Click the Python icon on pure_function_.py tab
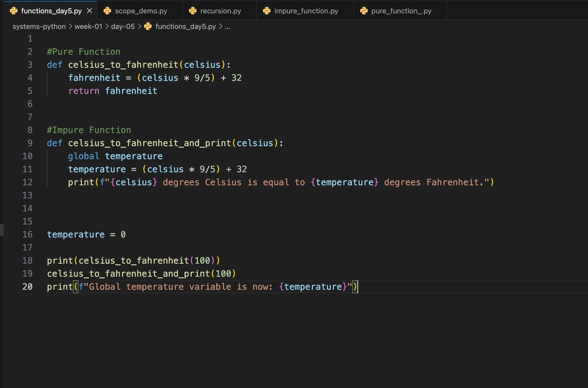588x388 pixels. [364, 11]
